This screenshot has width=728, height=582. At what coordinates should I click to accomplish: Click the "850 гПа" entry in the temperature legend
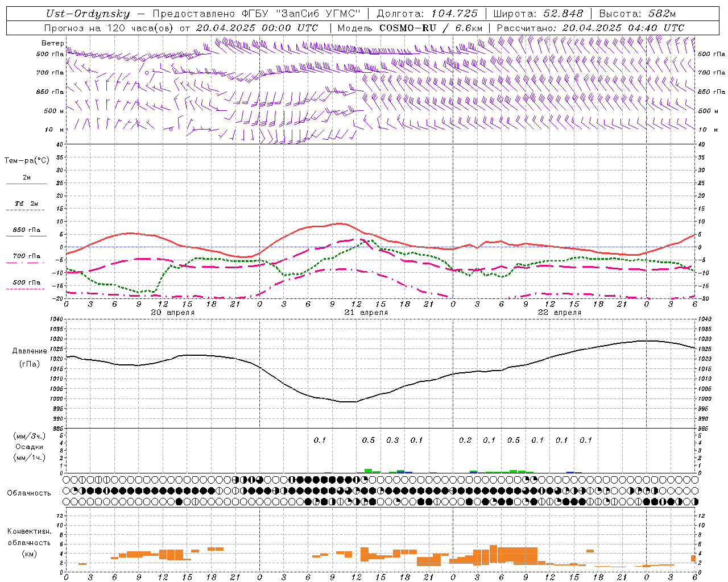(27, 230)
